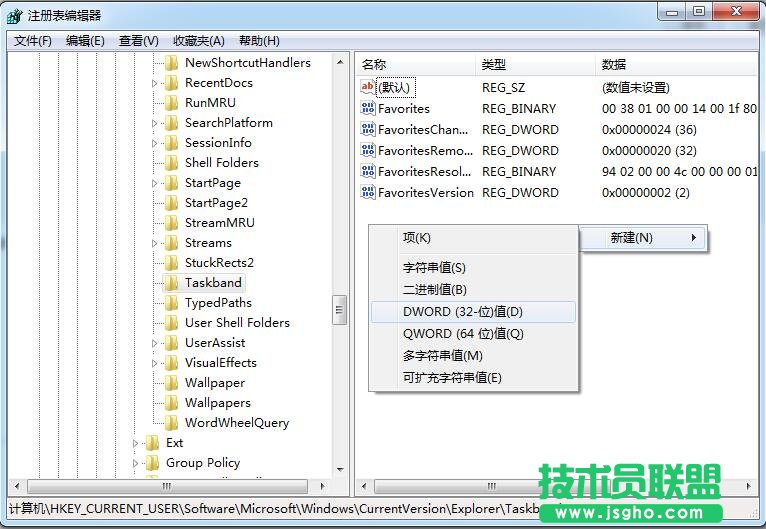Click the RunMRU folder icon
This screenshot has width=766, height=529.
[171, 103]
